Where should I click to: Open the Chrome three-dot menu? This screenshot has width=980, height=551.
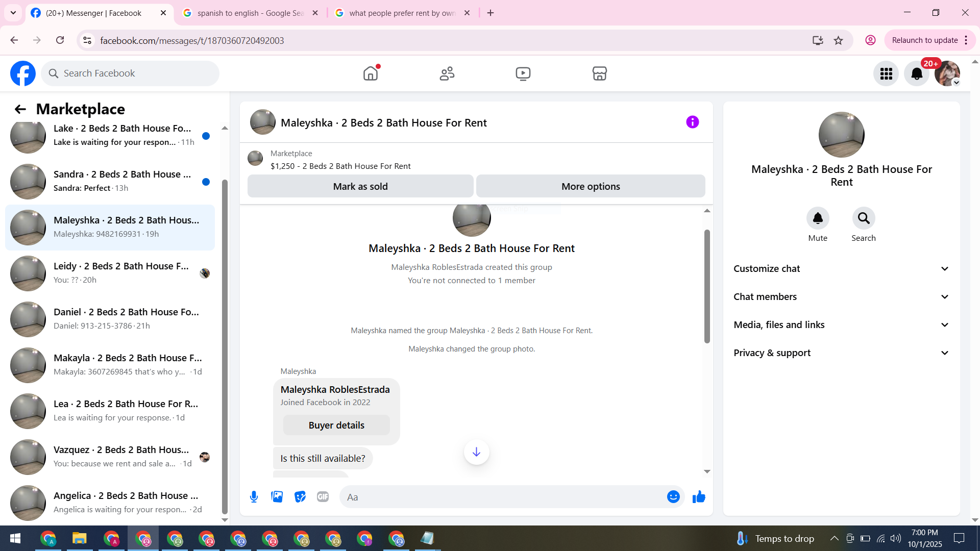point(966,40)
